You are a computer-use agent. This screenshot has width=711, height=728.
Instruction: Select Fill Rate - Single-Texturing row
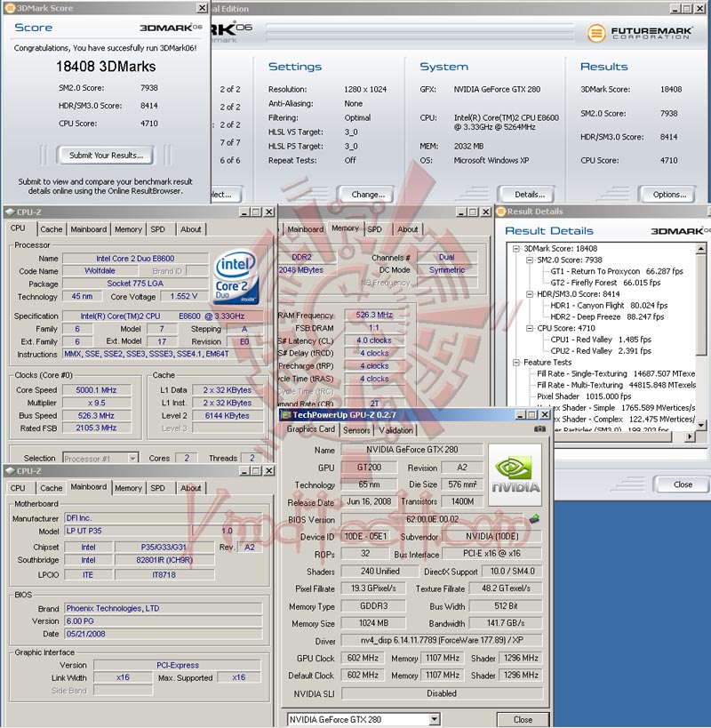point(616,373)
